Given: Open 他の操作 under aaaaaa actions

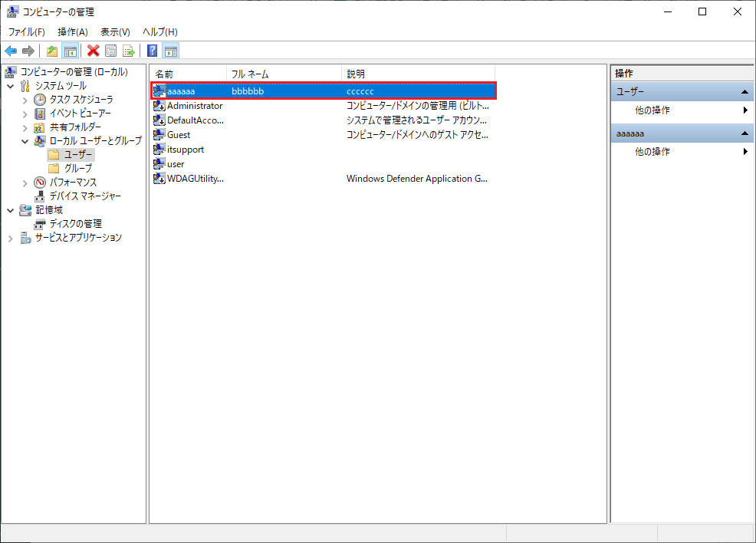Looking at the screenshot, I should [652, 152].
